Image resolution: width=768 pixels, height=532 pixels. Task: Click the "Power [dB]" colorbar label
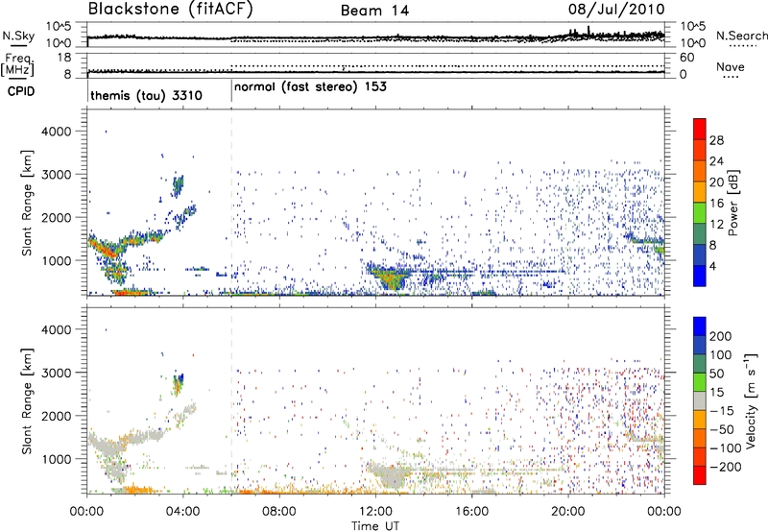[733, 203]
